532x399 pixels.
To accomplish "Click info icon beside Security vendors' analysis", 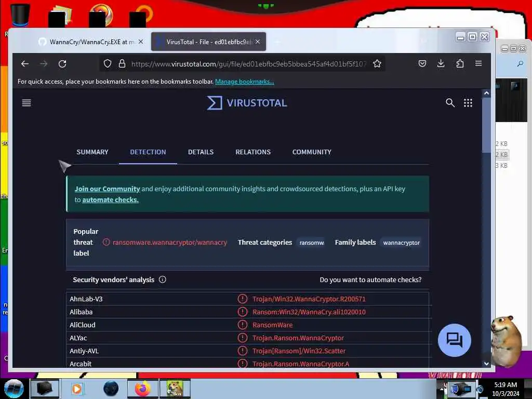I will pyautogui.click(x=163, y=280).
